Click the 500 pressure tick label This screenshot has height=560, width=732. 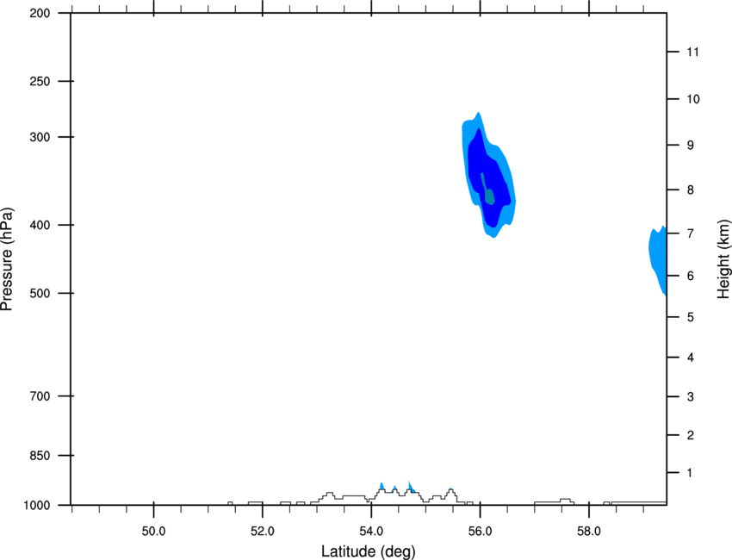click(x=40, y=293)
